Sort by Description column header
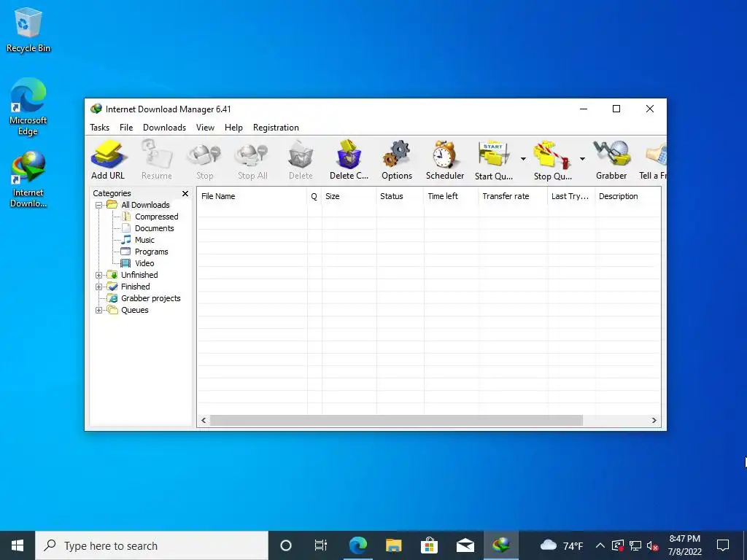The height and width of the screenshot is (560, 747). pyautogui.click(x=628, y=196)
